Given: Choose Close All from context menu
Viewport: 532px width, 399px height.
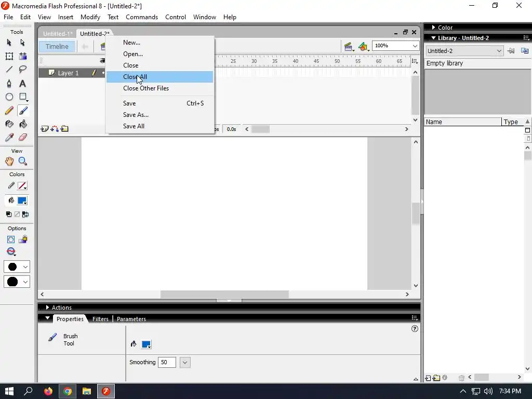Looking at the screenshot, I should coord(159,77).
